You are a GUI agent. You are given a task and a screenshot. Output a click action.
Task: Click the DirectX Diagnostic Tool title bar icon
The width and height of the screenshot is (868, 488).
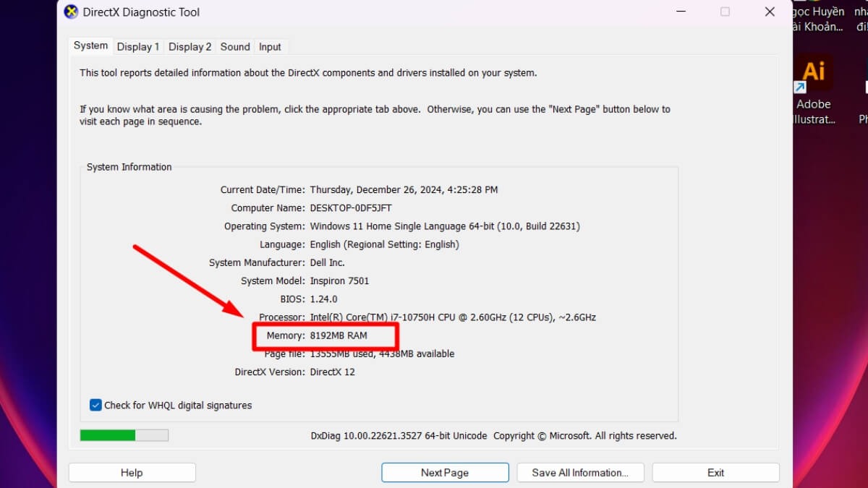71,12
